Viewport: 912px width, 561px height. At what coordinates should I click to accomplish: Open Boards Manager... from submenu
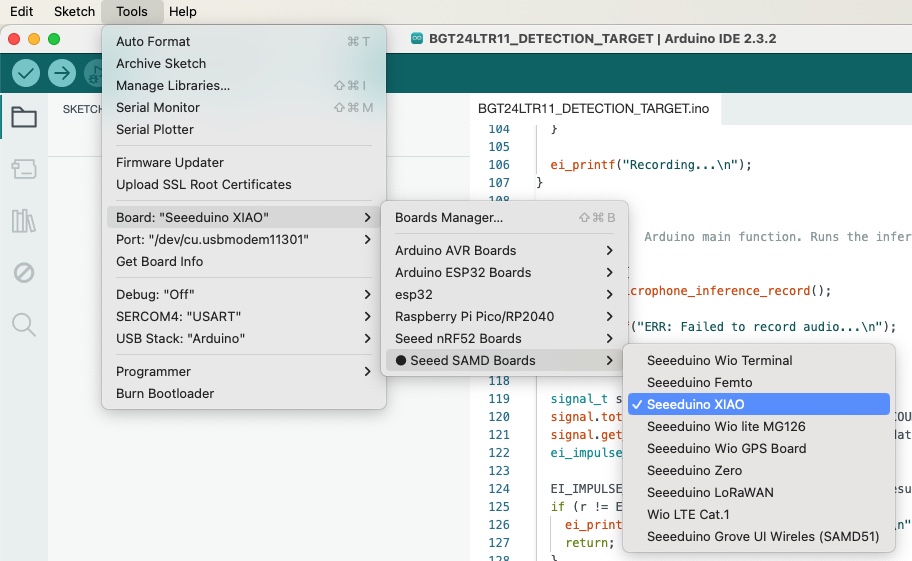(x=504, y=217)
